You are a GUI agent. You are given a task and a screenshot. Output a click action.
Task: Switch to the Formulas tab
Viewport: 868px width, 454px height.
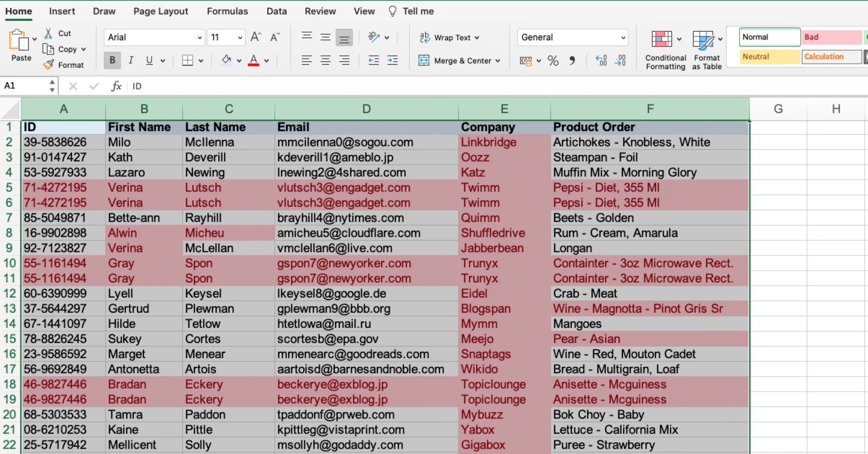(227, 11)
